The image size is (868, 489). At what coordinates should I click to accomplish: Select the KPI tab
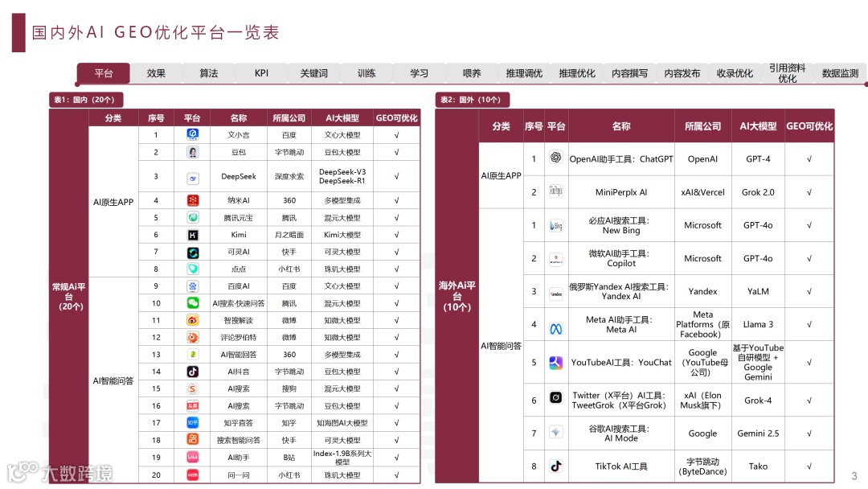point(261,73)
